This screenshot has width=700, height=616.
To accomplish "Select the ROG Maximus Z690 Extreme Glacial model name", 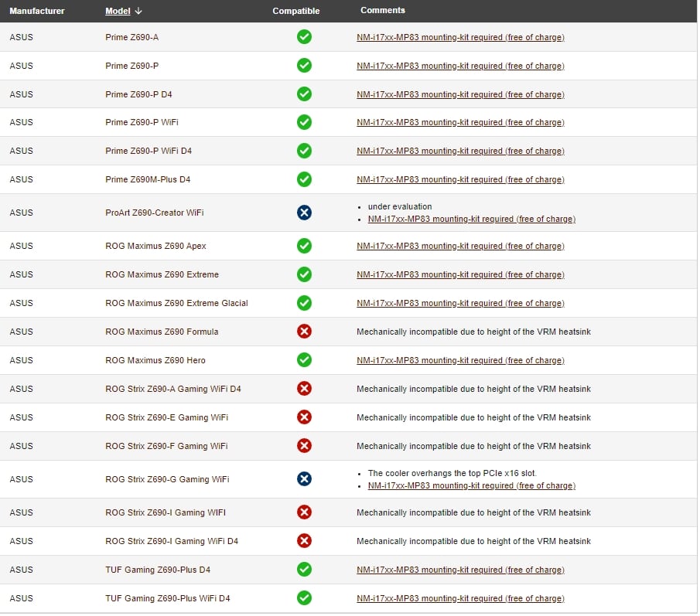I will [176, 303].
